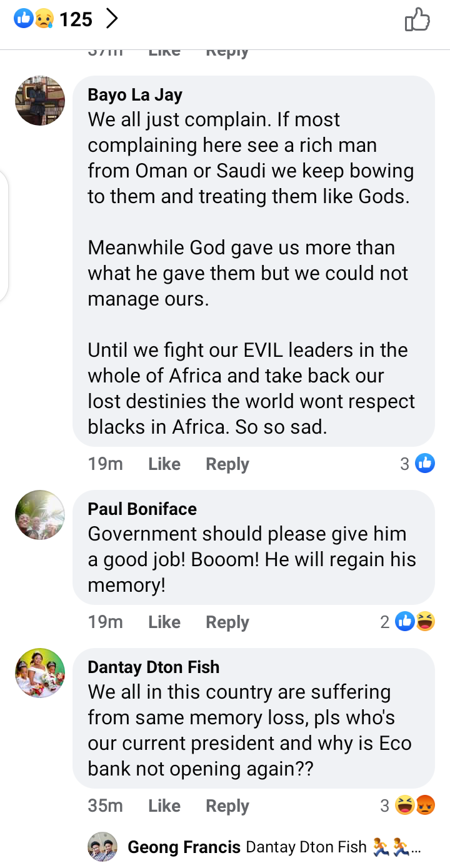Open Geong Francis's name in the reply
450x868 pixels.
point(184,847)
